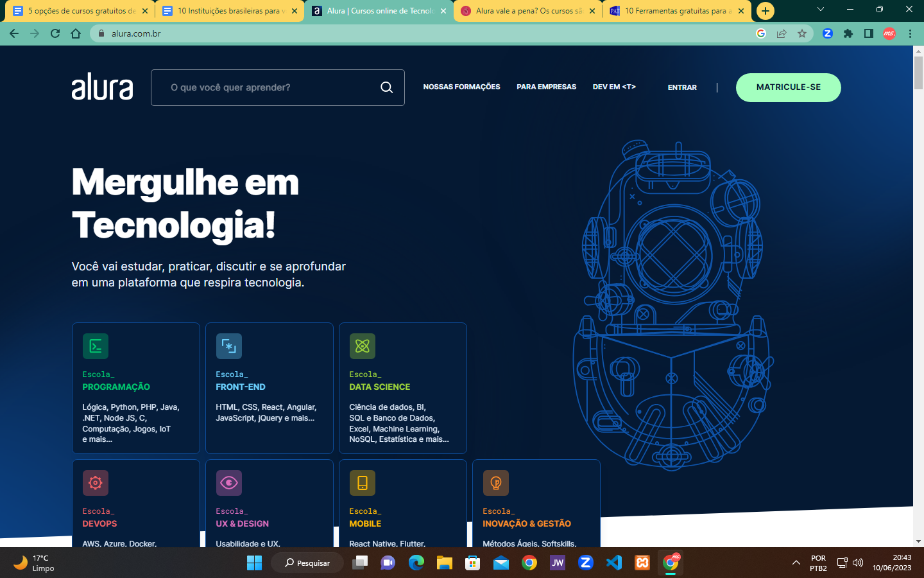Show hidden tray icons chevron
The image size is (924, 578).
(x=796, y=563)
